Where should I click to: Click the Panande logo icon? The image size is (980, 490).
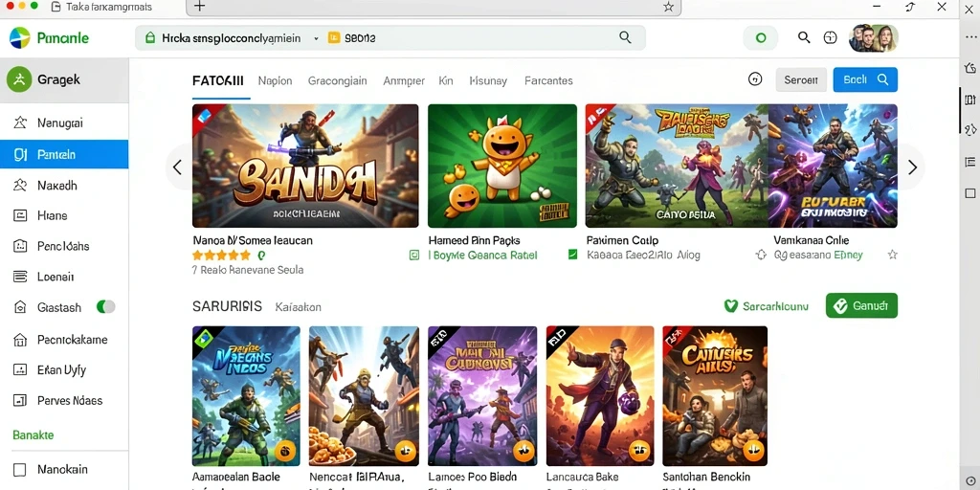coord(19,38)
